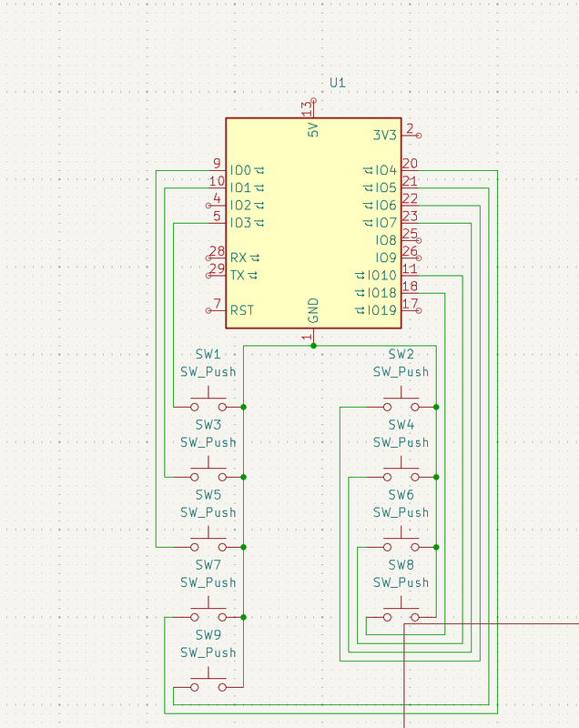Click the IO3 pin name on U1
The image size is (579, 728).
(240, 223)
